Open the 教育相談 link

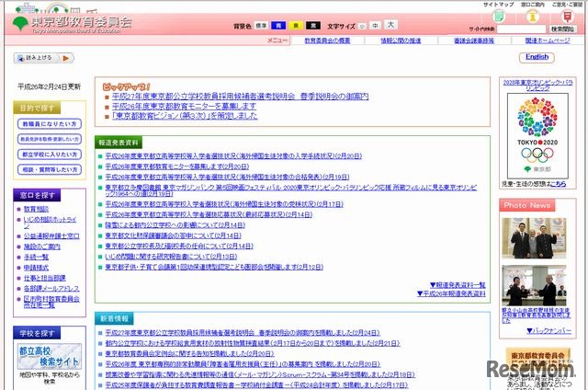36,209
